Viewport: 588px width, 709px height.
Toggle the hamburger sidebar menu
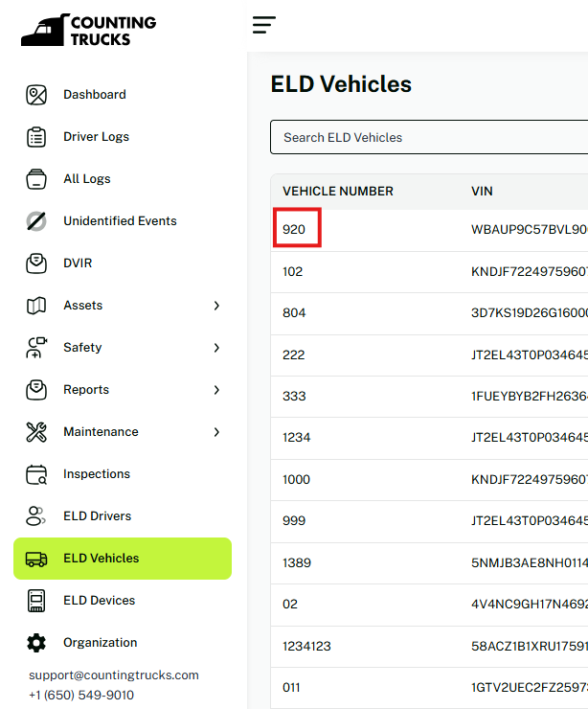click(x=264, y=25)
